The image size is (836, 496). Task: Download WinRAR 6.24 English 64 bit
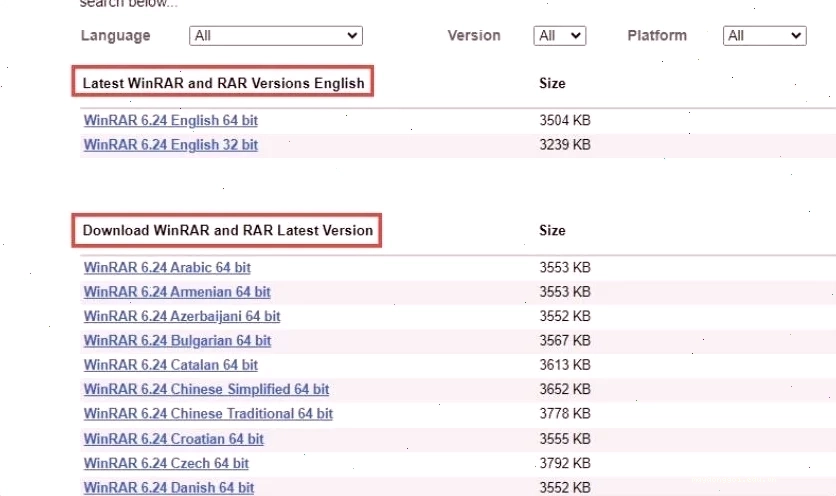(171, 121)
